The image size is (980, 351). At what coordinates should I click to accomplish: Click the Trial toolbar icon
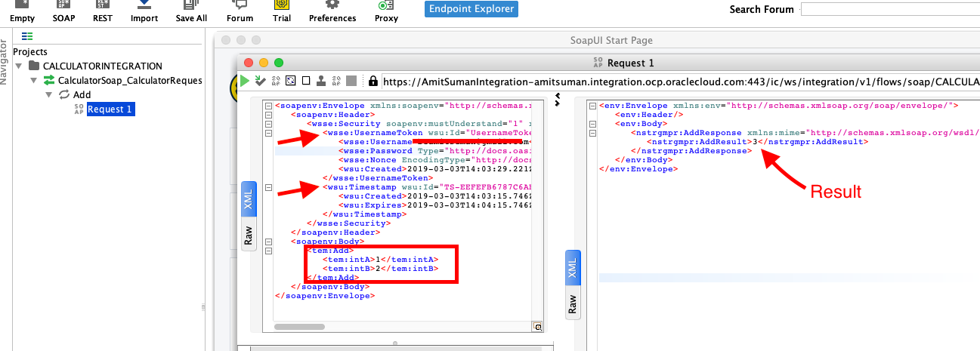tap(282, 11)
